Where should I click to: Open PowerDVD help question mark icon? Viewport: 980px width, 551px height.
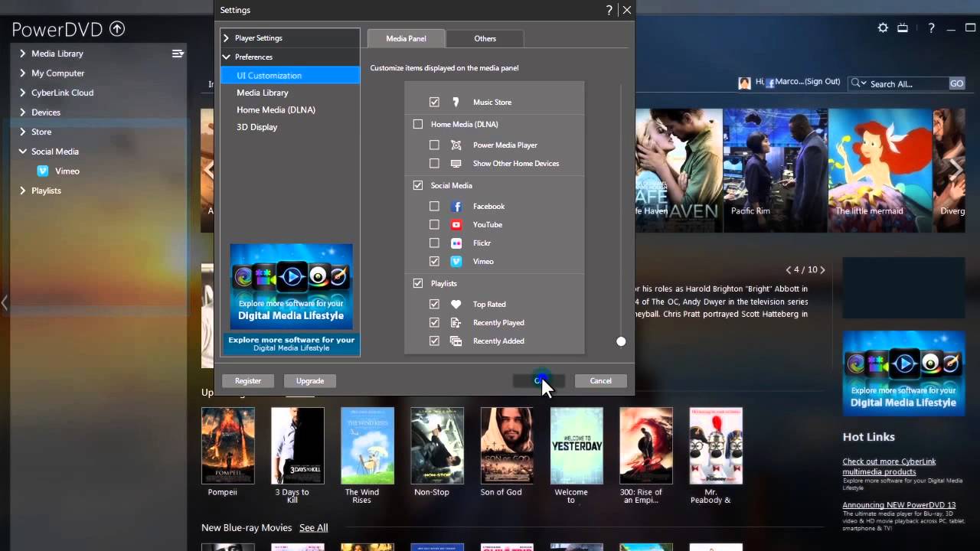tap(931, 28)
